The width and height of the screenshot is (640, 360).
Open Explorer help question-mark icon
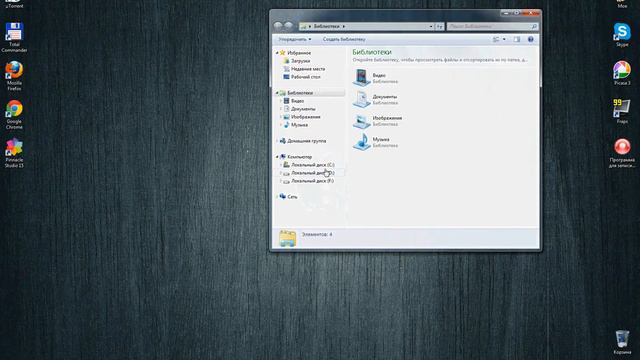click(531, 39)
